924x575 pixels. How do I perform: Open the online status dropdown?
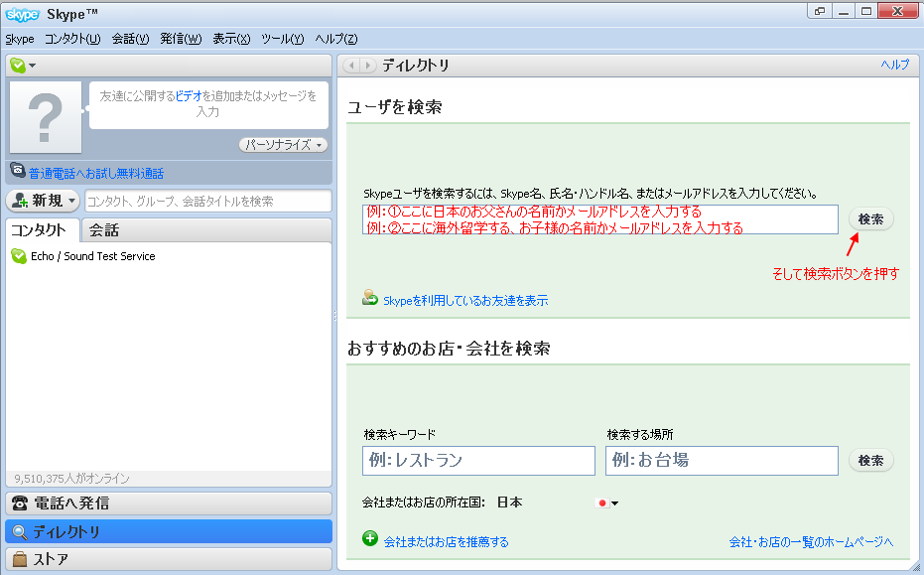tap(23, 66)
